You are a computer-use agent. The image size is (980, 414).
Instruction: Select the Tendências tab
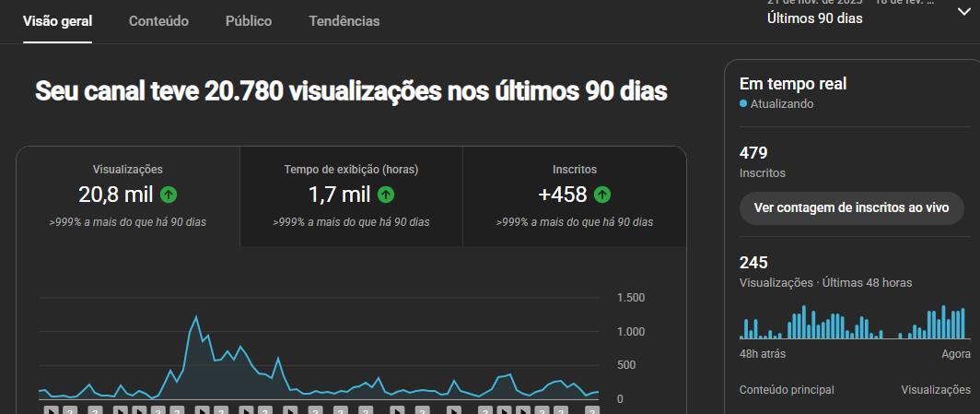344,21
